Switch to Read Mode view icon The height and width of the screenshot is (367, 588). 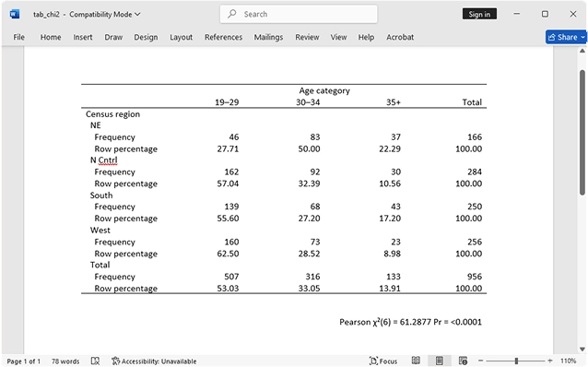[x=416, y=361]
